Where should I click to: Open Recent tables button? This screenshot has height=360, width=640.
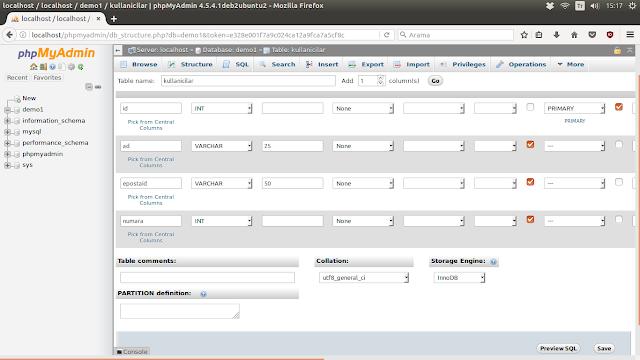[17, 78]
